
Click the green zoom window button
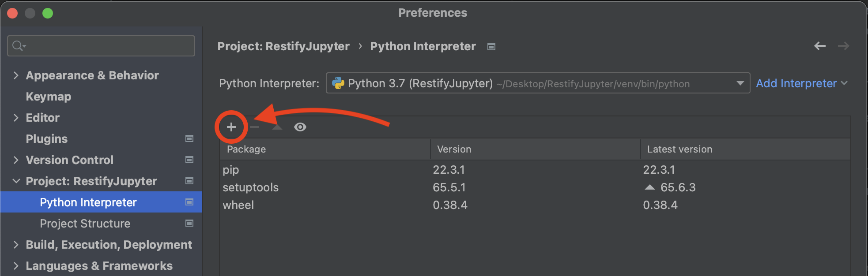[48, 13]
